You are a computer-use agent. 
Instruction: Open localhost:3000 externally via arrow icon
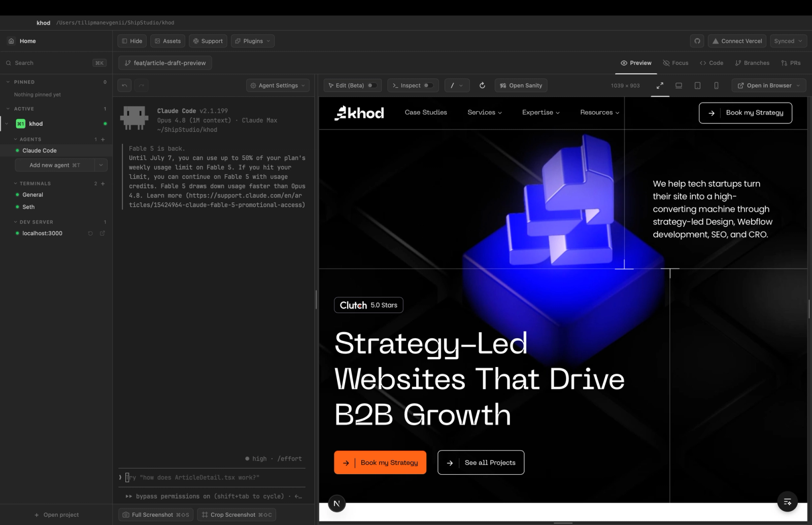[102, 234]
